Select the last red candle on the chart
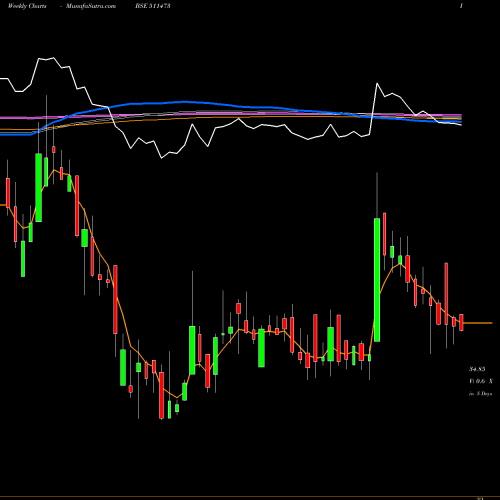 pyautogui.click(x=461, y=322)
